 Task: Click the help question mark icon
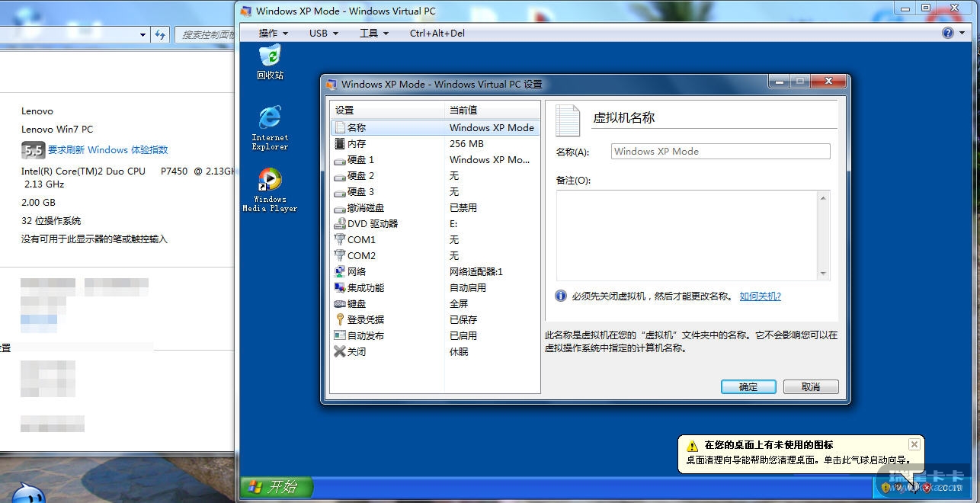[948, 33]
